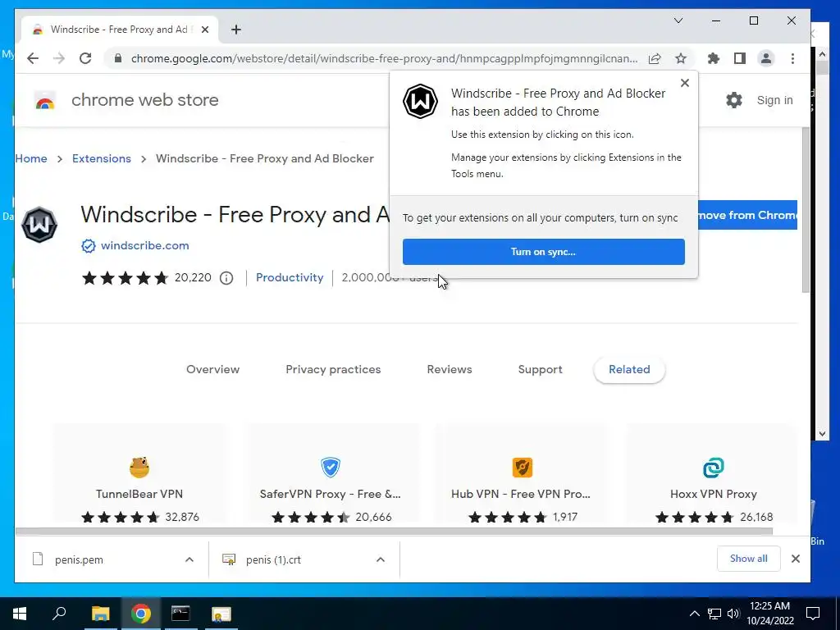Go back using the browser back arrow

point(33,58)
